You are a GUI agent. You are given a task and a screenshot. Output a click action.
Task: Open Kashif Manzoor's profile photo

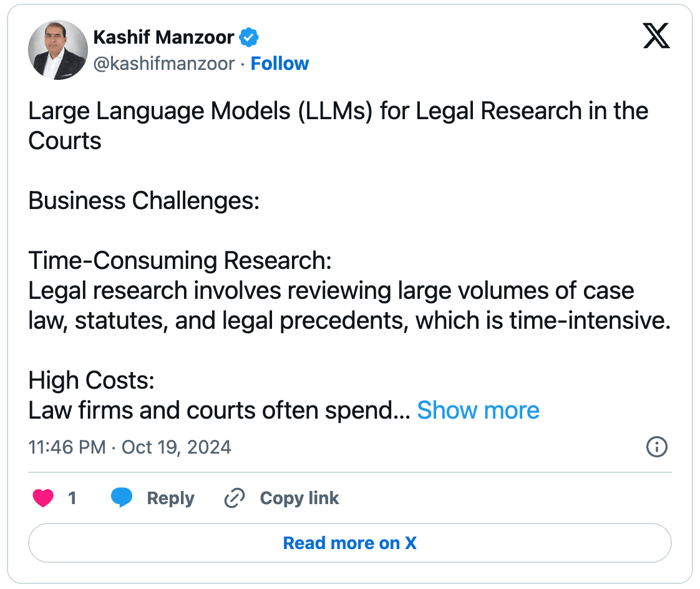(58, 50)
